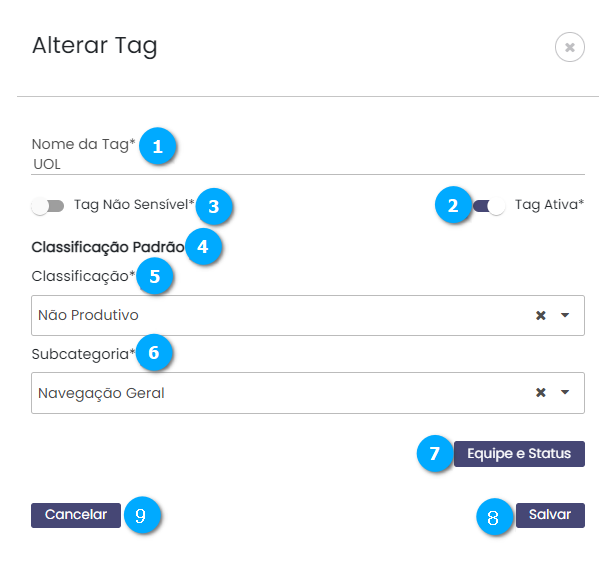Clear the Não Produtivo selection
This screenshot has width=613, height=564.
(541, 315)
